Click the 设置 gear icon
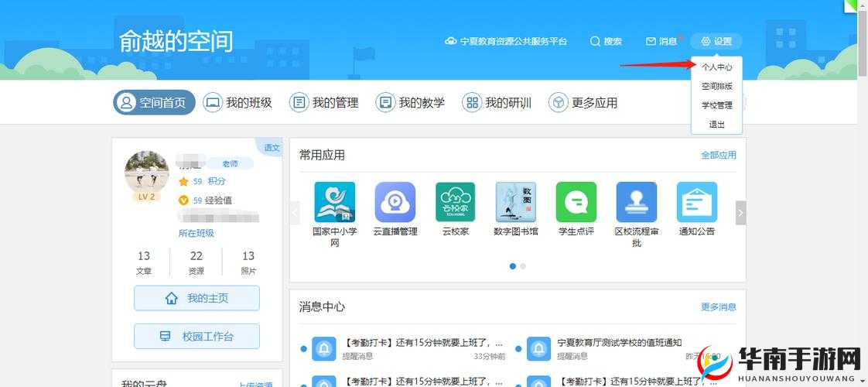This screenshot has width=868, height=387. click(706, 42)
